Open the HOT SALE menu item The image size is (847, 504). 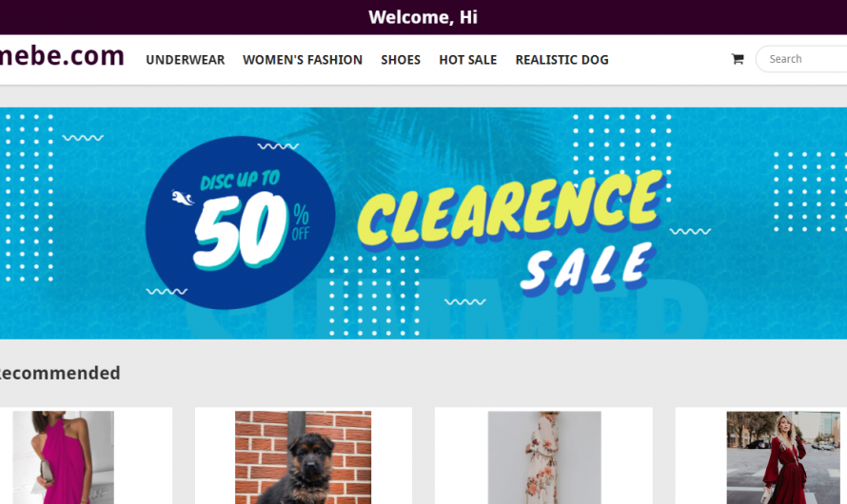pos(468,60)
